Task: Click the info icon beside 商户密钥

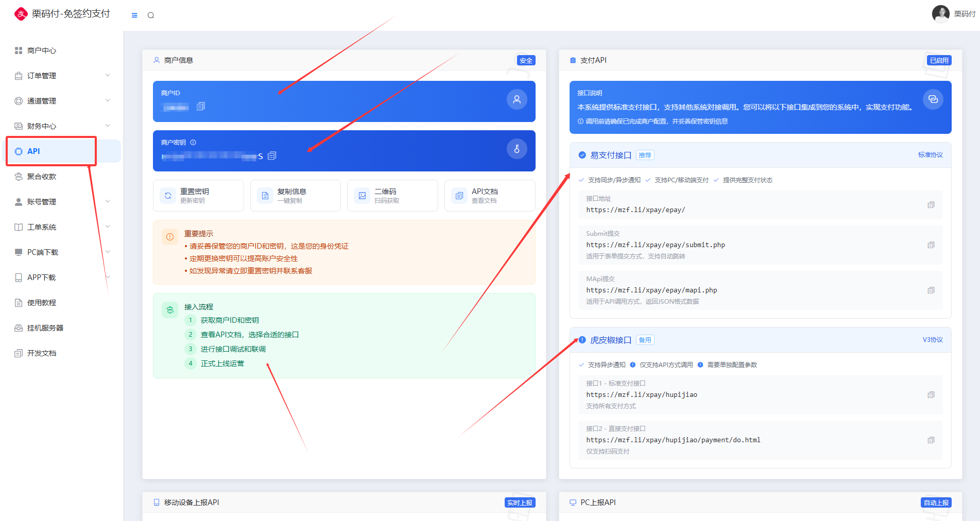Action: click(193, 143)
